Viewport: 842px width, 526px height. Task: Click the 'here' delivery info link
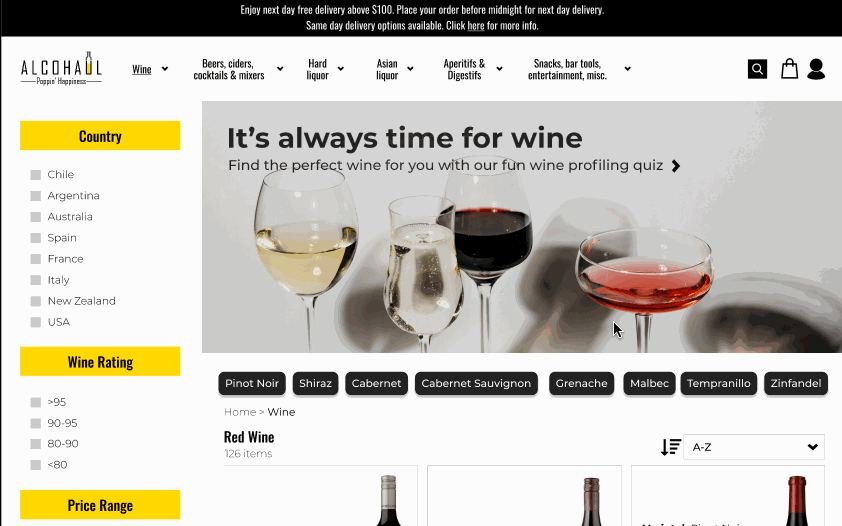(476, 25)
